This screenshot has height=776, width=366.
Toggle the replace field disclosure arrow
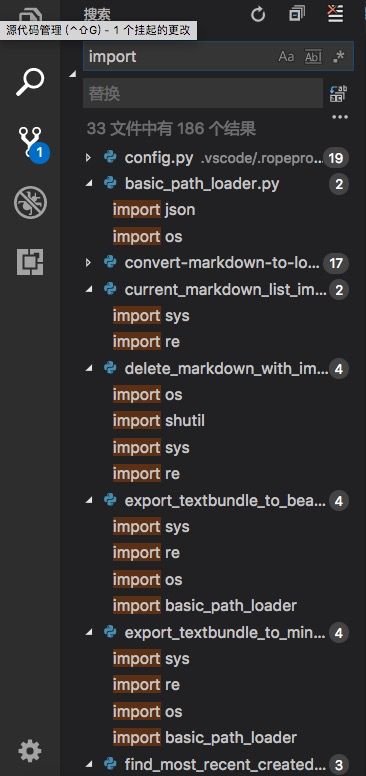(x=73, y=74)
